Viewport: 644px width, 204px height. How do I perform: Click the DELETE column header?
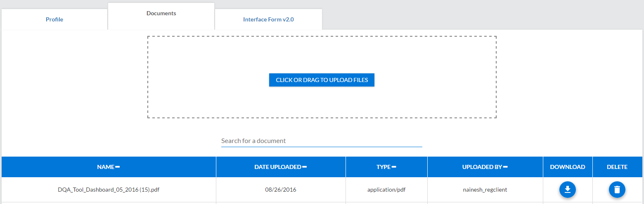(617, 167)
